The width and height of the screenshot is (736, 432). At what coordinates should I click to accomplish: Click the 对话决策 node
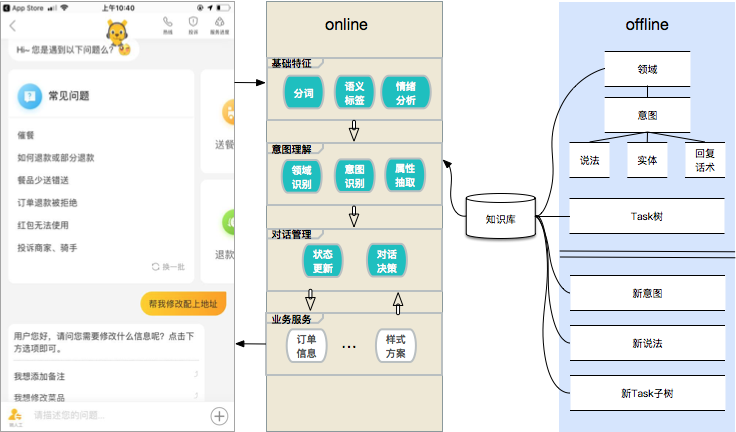click(386, 261)
